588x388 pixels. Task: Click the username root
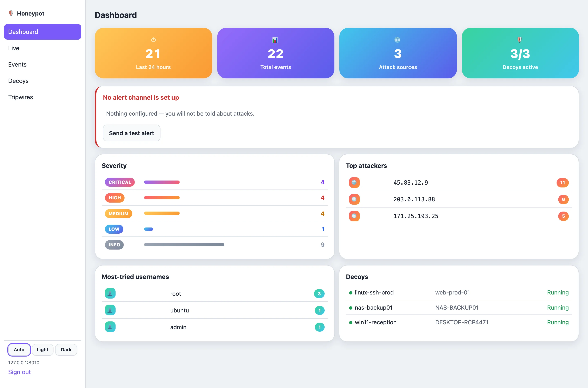176,294
